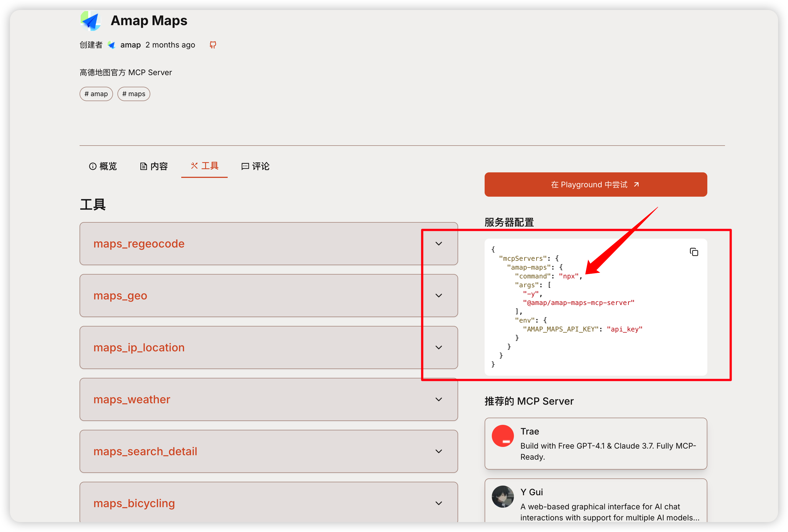
Task: Expand the maps_geo tool entry
Action: coord(438,296)
